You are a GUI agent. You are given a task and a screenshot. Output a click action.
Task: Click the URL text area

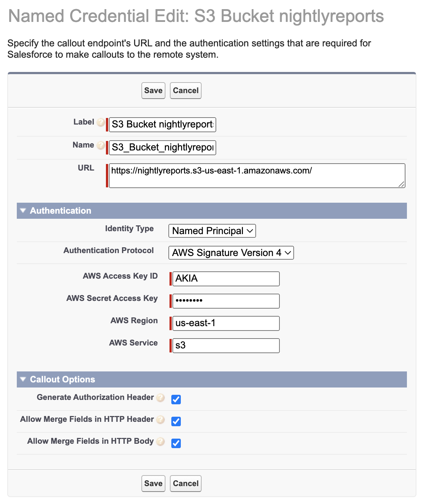257,176
